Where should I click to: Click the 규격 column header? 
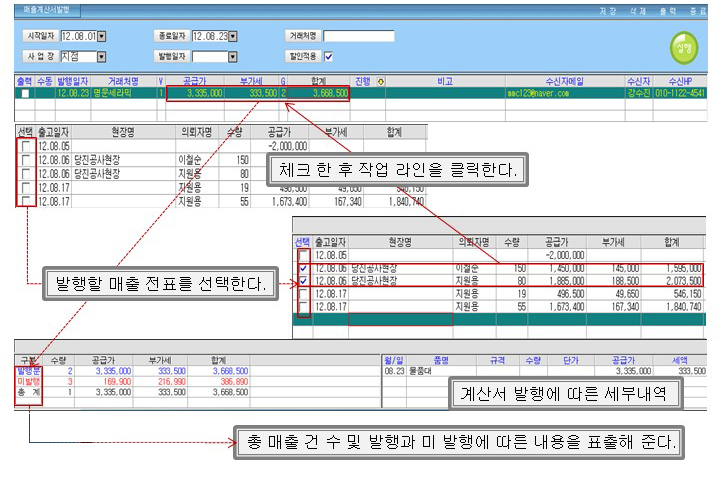(498, 360)
